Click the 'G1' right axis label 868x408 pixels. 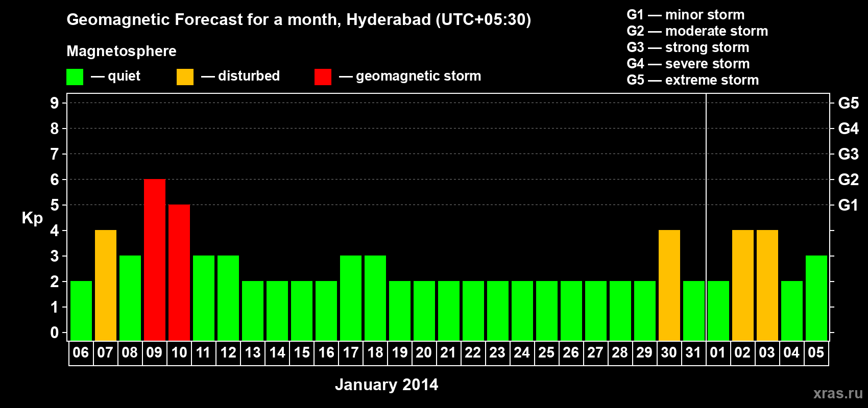(849, 205)
